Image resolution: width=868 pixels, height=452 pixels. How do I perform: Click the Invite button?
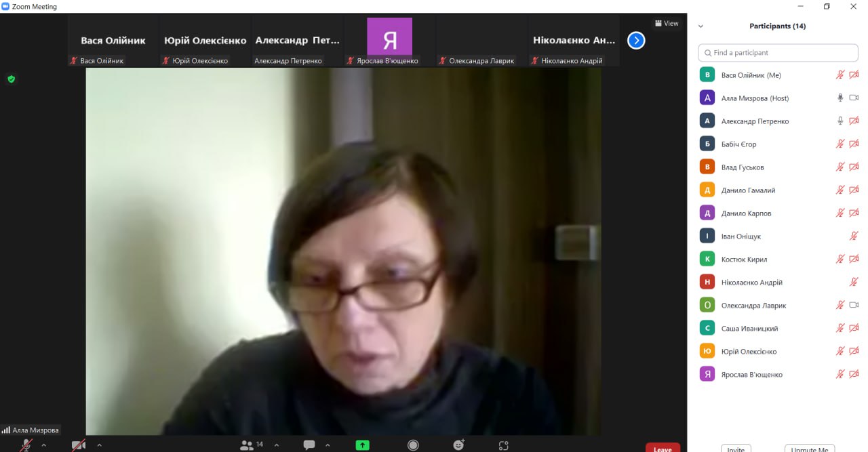(x=736, y=449)
